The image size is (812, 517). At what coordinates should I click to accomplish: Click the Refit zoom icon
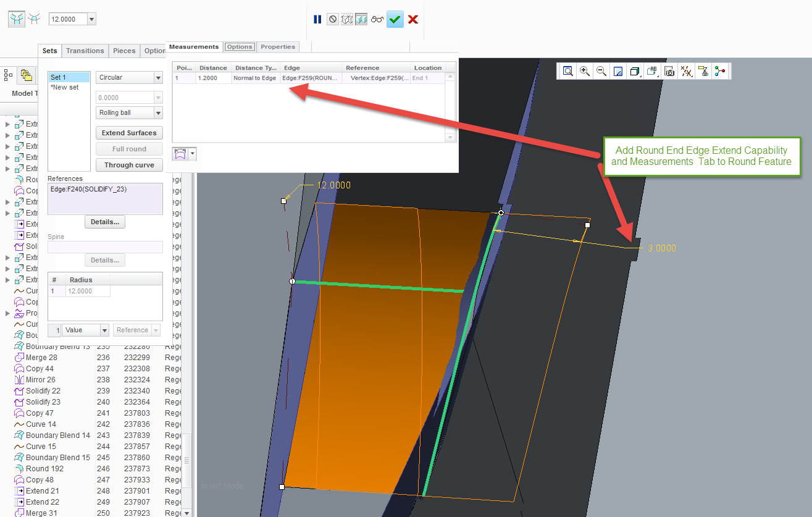point(567,72)
